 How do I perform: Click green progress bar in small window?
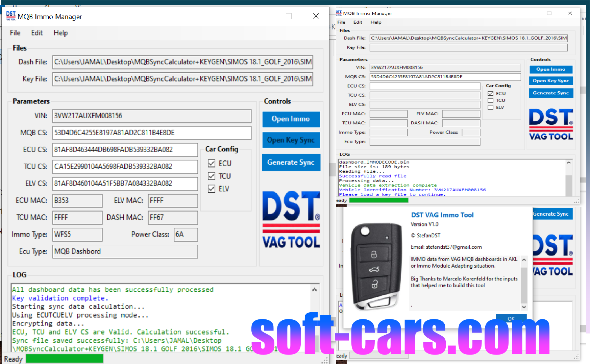379,200
